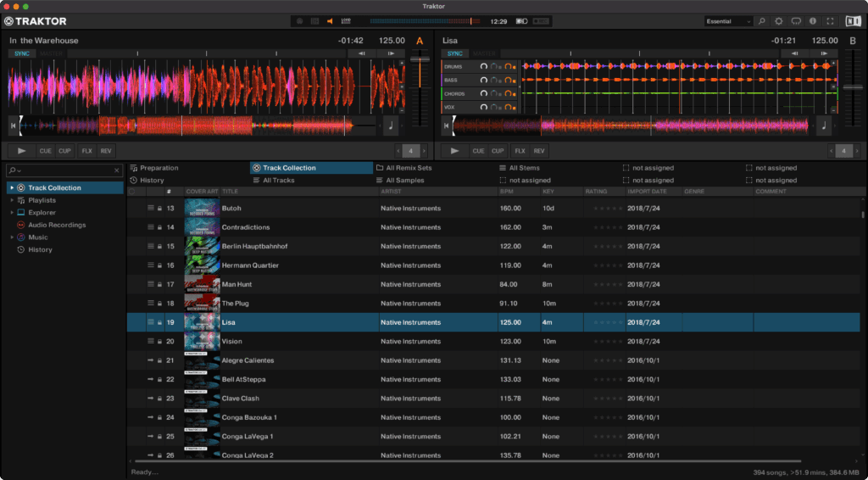
Task: Click the info icon in the header
Action: 813,21
